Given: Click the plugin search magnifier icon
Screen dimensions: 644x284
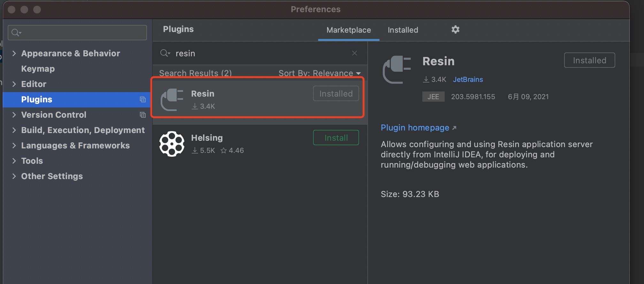Looking at the screenshot, I should click(165, 53).
